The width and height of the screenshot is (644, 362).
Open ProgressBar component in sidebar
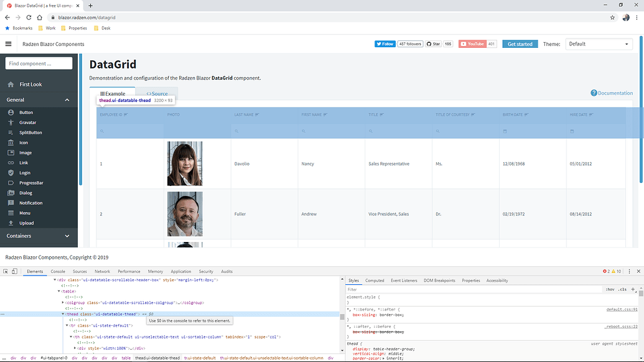coord(31,183)
